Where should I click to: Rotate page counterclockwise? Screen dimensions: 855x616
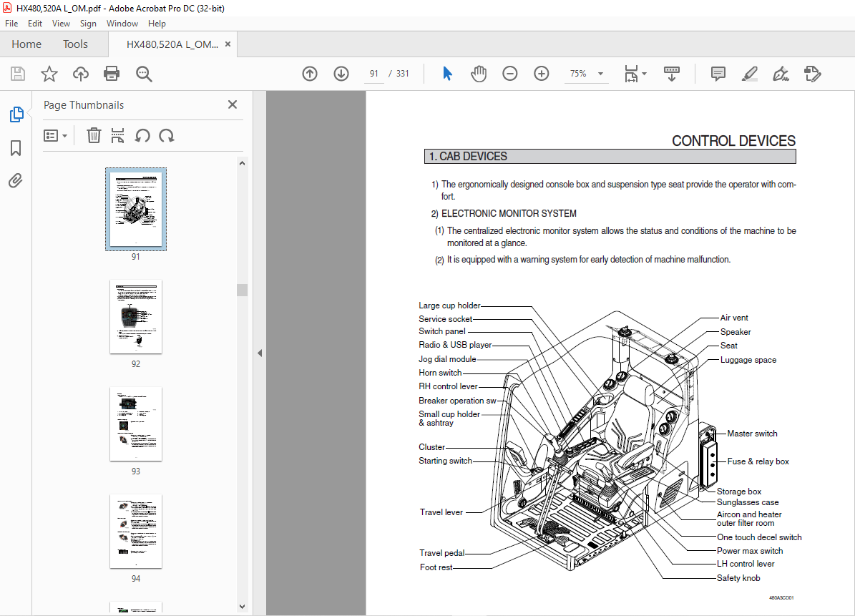click(142, 135)
